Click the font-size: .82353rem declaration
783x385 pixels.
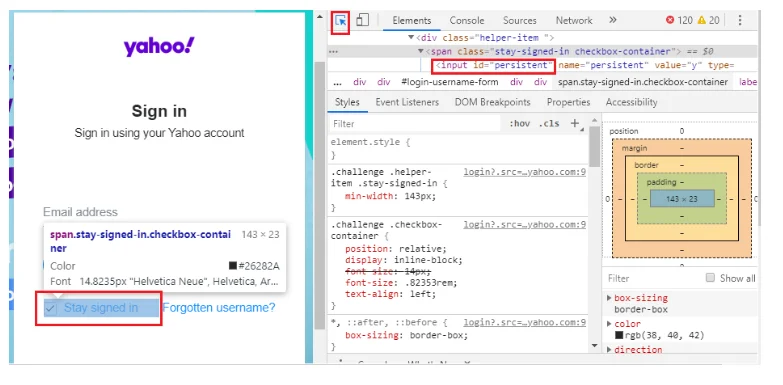(401, 283)
